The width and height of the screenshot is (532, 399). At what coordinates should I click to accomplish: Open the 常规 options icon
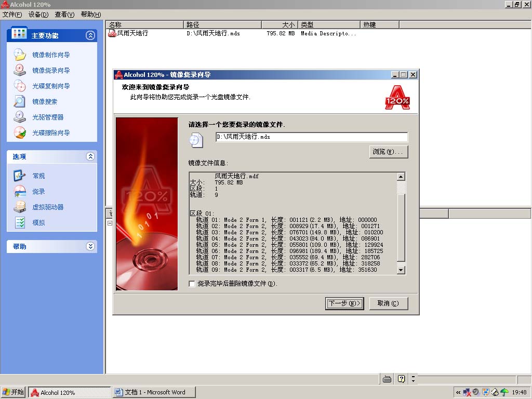(19, 176)
